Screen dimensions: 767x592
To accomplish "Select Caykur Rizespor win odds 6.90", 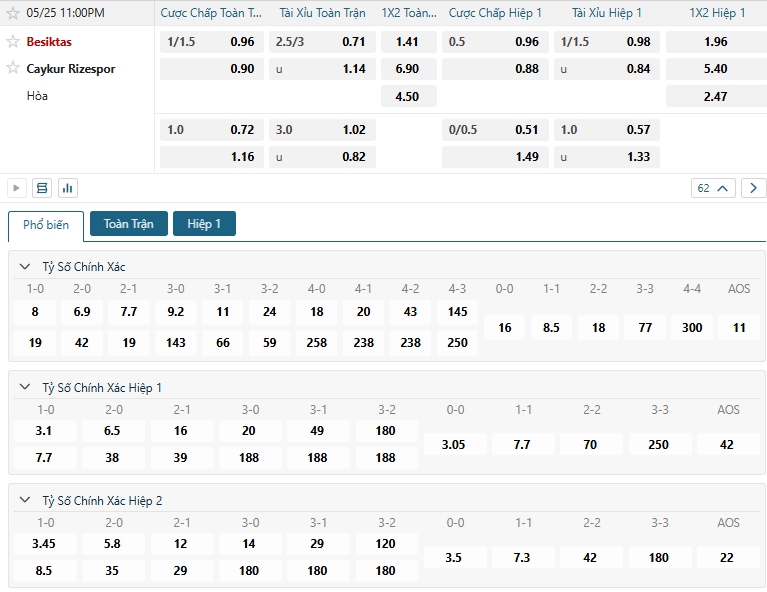I will (407, 69).
